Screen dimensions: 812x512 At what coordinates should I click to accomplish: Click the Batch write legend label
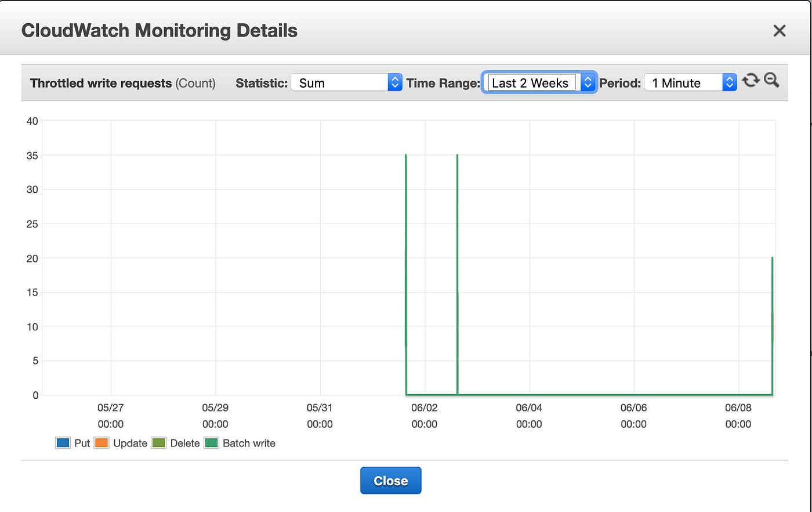pos(249,443)
